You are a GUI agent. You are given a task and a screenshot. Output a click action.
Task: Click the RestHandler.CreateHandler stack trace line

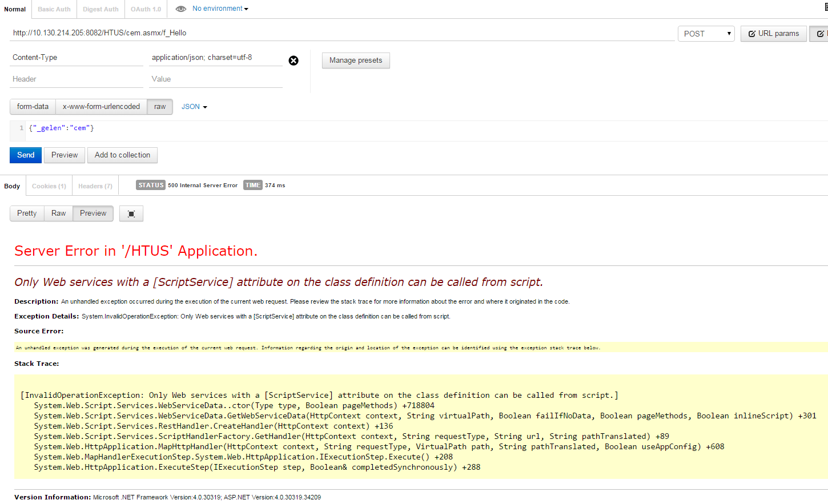pos(214,426)
